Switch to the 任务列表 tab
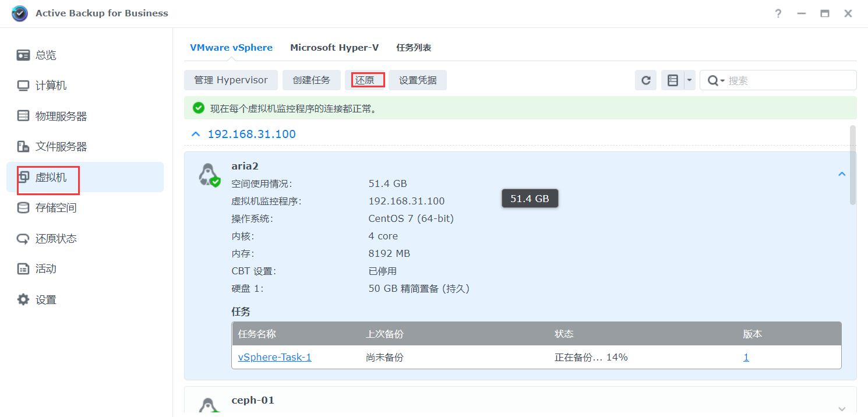The height and width of the screenshot is (417, 868). [414, 48]
